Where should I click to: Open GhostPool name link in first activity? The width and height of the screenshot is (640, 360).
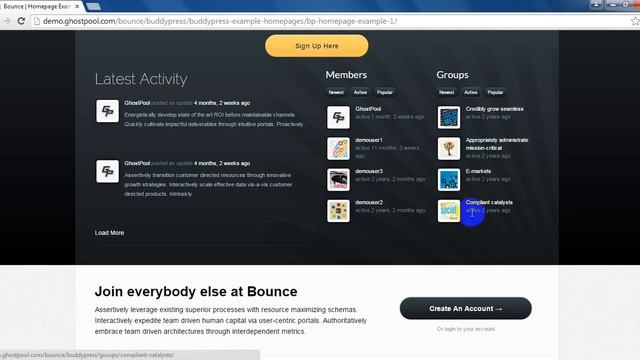click(137, 103)
